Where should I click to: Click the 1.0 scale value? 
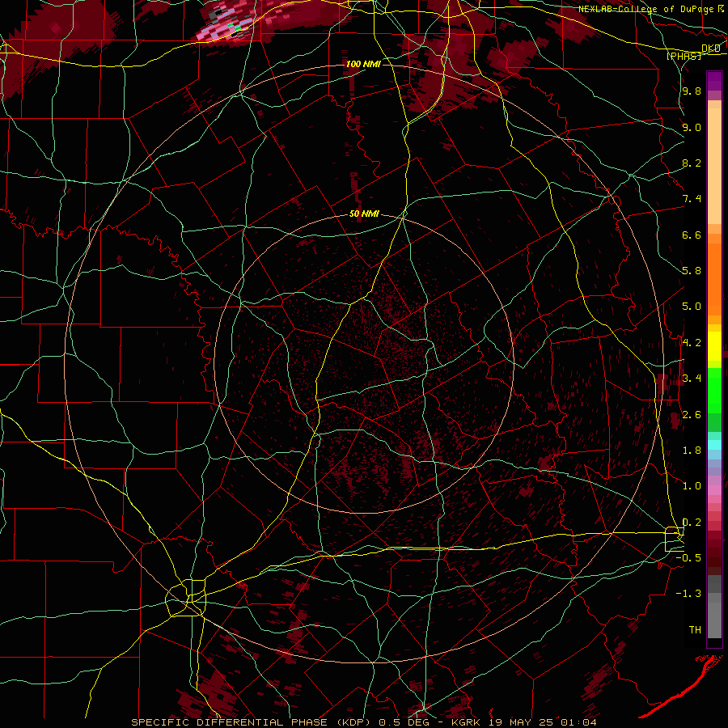click(x=692, y=486)
